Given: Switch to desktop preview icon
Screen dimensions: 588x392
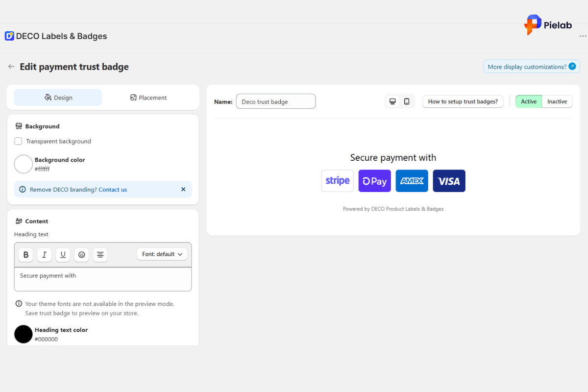Looking at the screenshot, I should 392,101.
